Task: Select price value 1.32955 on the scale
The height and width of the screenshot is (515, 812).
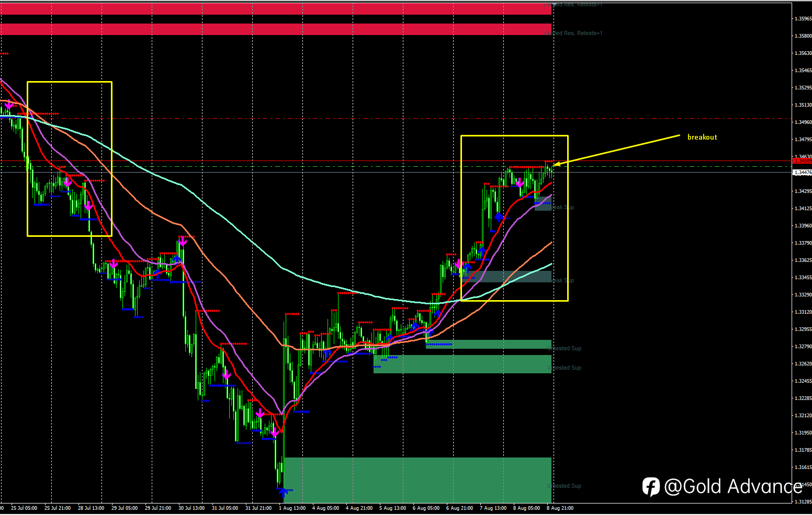Action: [803, 329]
